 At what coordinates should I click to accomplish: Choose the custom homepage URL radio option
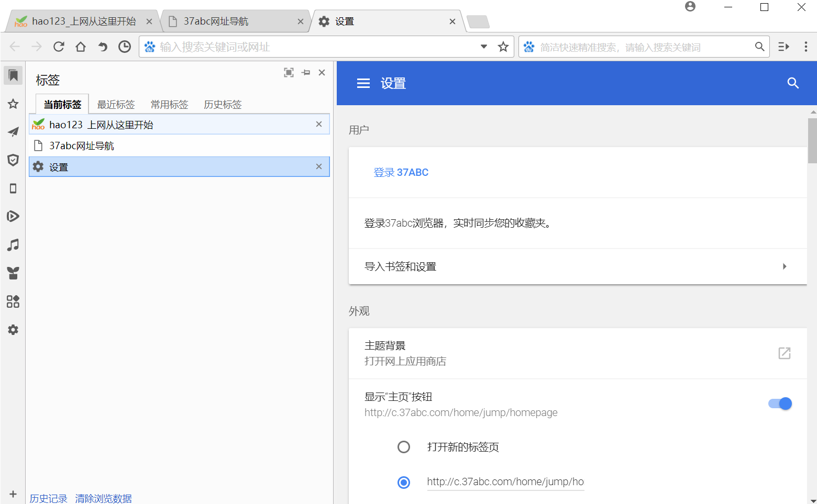(x=404, y=482)
